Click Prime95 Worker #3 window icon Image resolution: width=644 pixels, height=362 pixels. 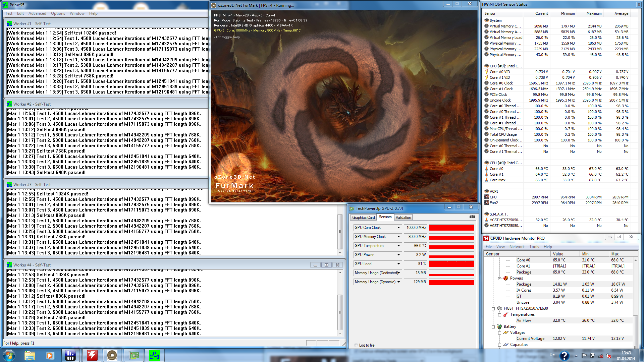click(9, 185)
